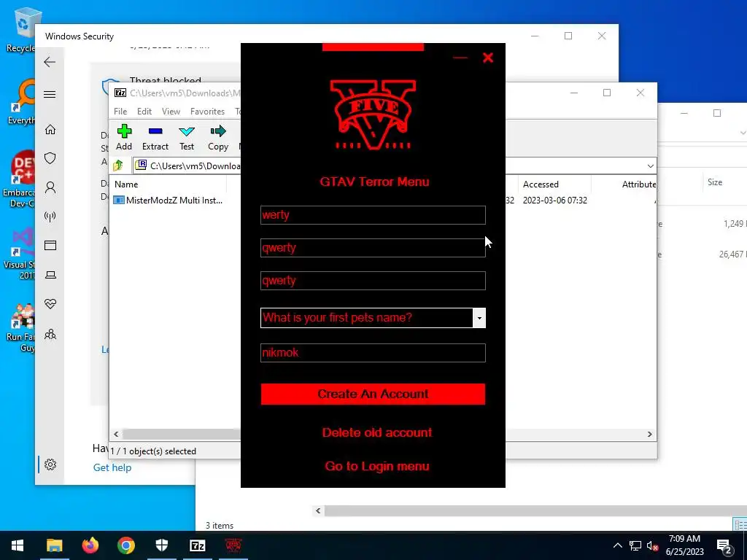Click the Add button in 7-Zip toolbar
Image resolution: width=747 pixels, height=560 pixels.
point(124,138)
